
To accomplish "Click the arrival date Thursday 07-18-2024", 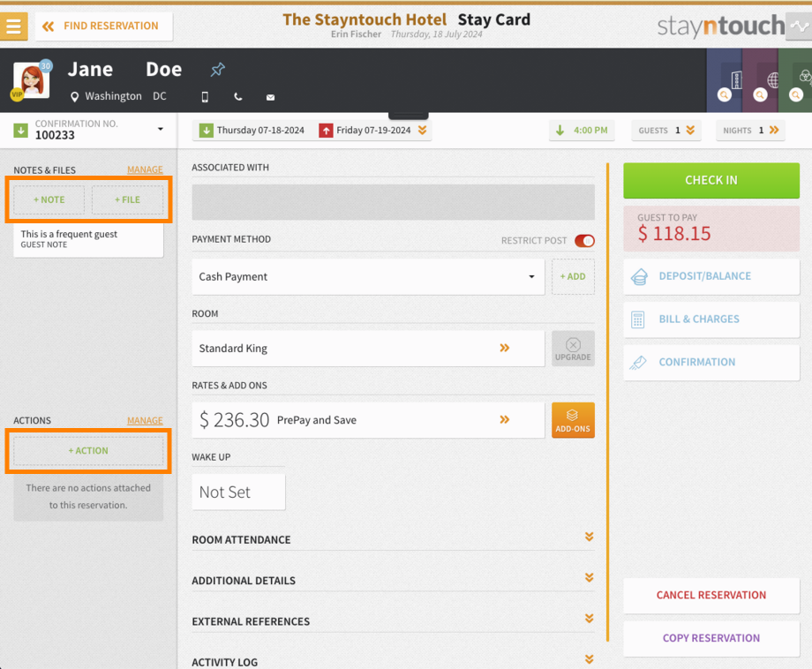I will (260, 130).
